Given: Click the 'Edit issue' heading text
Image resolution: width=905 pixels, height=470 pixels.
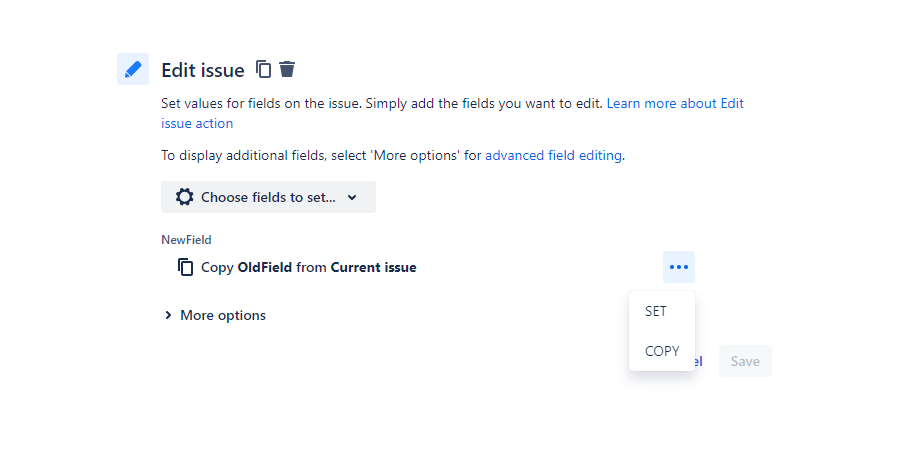Looking at the screenshot, I should [203, 70].
